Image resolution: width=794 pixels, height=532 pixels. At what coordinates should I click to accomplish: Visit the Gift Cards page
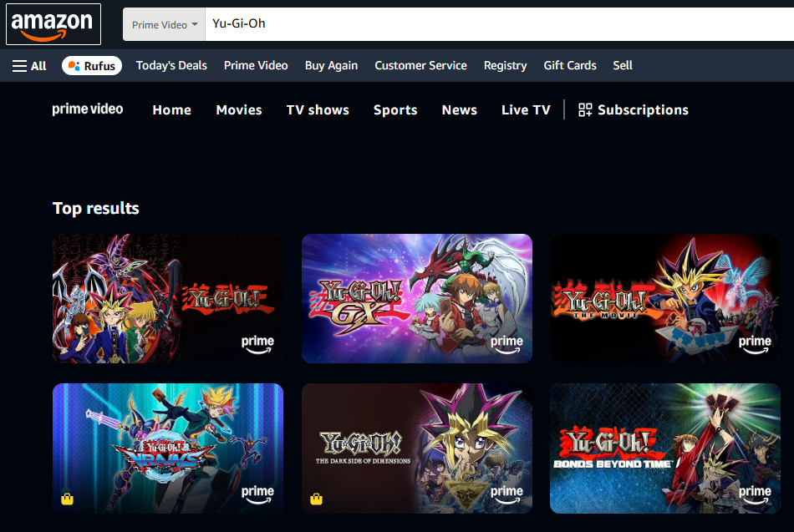tap(569, 65)
